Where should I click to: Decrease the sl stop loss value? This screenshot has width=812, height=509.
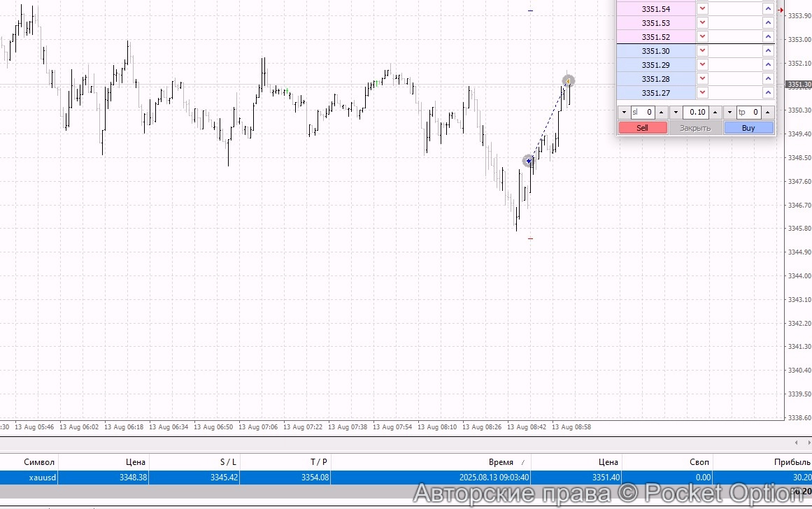(x=624, y=113)
